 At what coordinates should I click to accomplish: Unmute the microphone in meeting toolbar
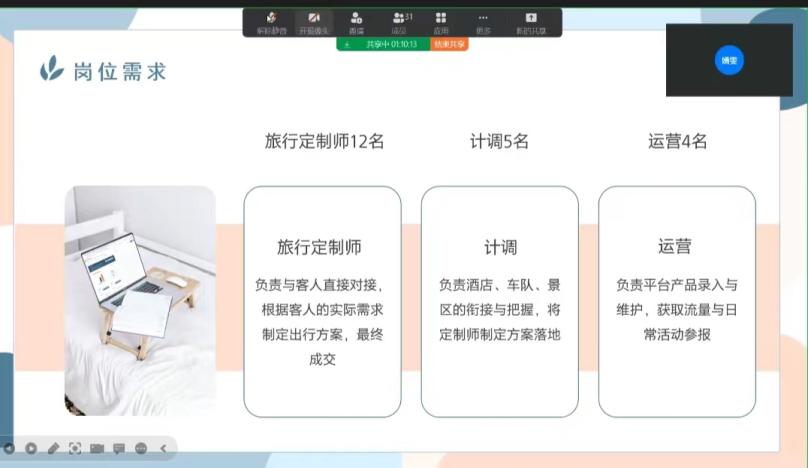[269, 22]
